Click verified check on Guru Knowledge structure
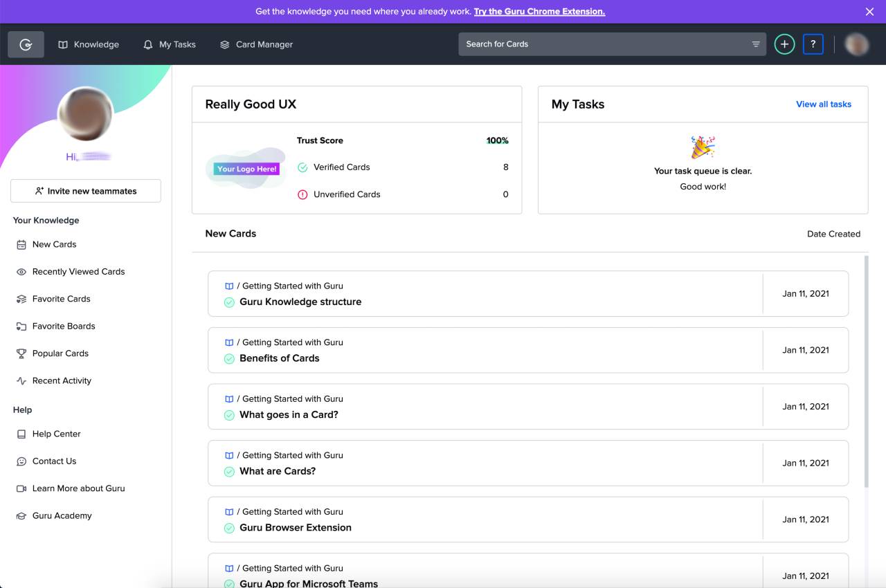 click(229, 302)
